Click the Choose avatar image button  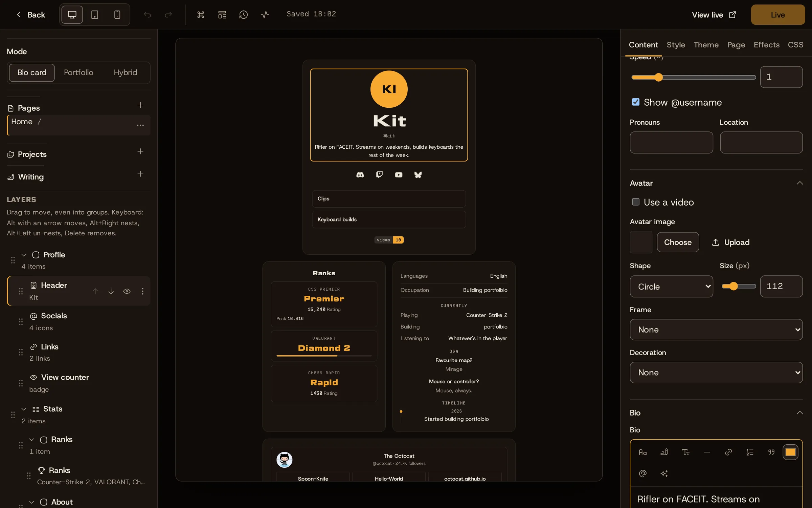pyautogui.click(x=678, y=242)
